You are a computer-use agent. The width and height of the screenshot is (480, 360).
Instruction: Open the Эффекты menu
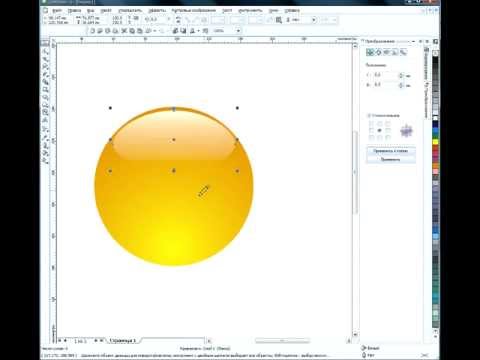pos(157,11)
